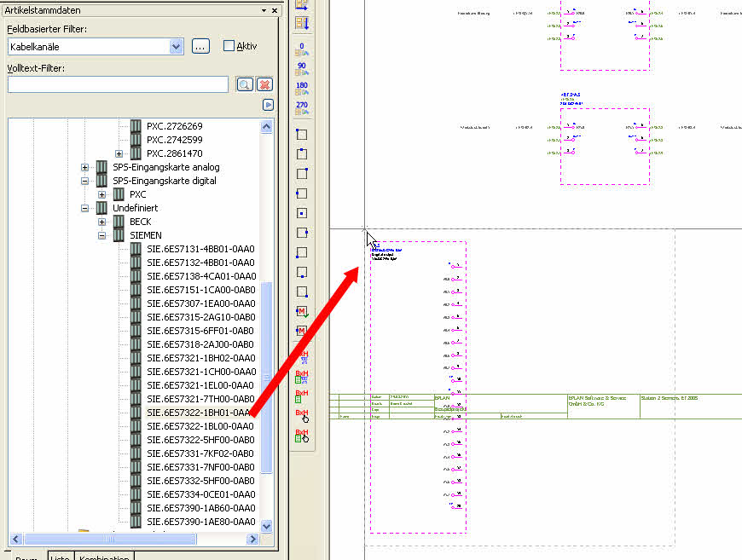
Task: Select article SIE.6ES7151-1CA00-0AB0
Action: pos(201,290)
